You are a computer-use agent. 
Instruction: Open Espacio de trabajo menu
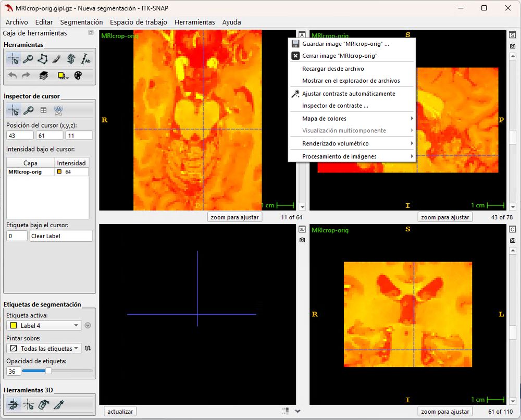(x=139, y=22)
